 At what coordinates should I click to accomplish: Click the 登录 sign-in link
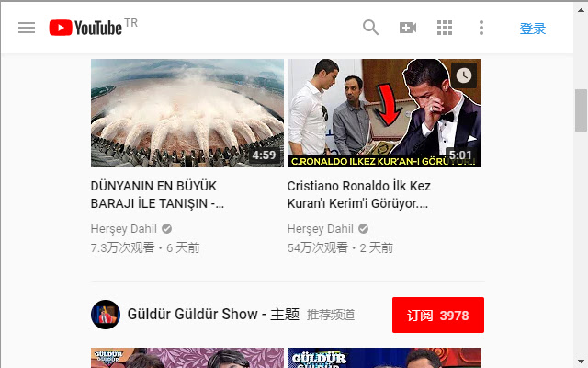click(x=533, y=29)
